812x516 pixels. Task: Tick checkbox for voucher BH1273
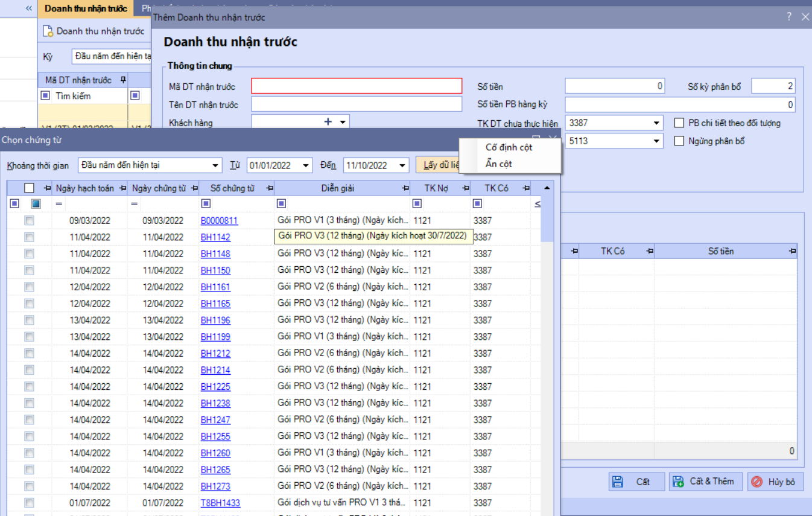(29, 486)
